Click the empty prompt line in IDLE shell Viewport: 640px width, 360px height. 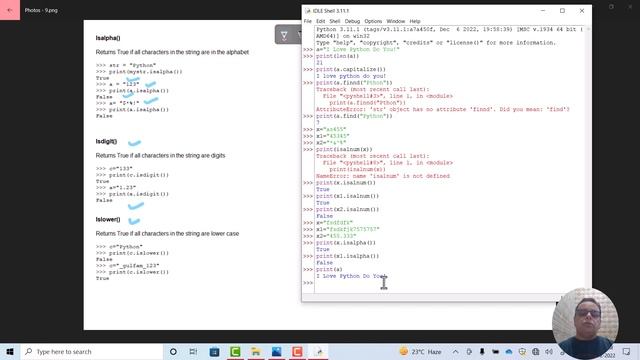(449, 283)
